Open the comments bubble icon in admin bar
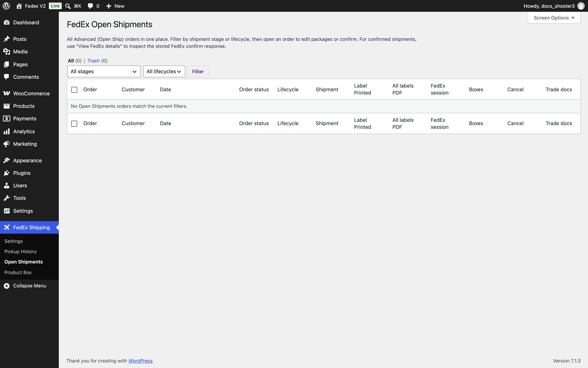 90,6
